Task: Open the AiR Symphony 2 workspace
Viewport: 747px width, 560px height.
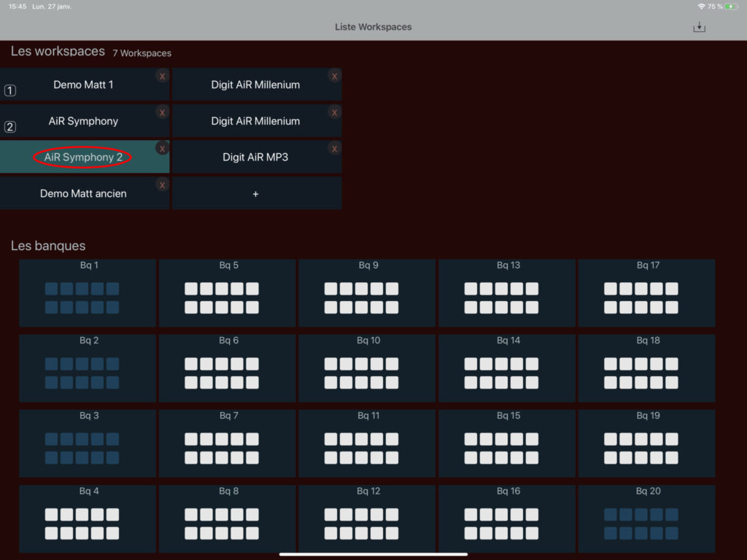Action: [83, 157]
